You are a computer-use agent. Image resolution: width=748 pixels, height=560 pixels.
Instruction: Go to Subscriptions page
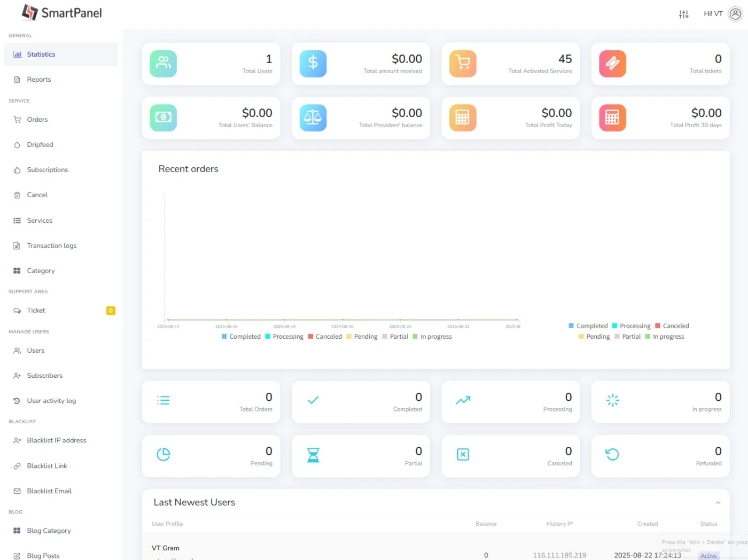[61, 170]
